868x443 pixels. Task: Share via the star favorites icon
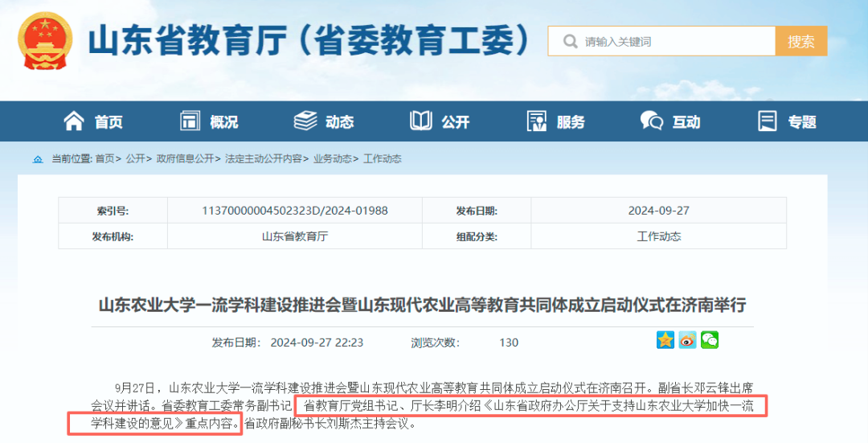click(665, 340)
